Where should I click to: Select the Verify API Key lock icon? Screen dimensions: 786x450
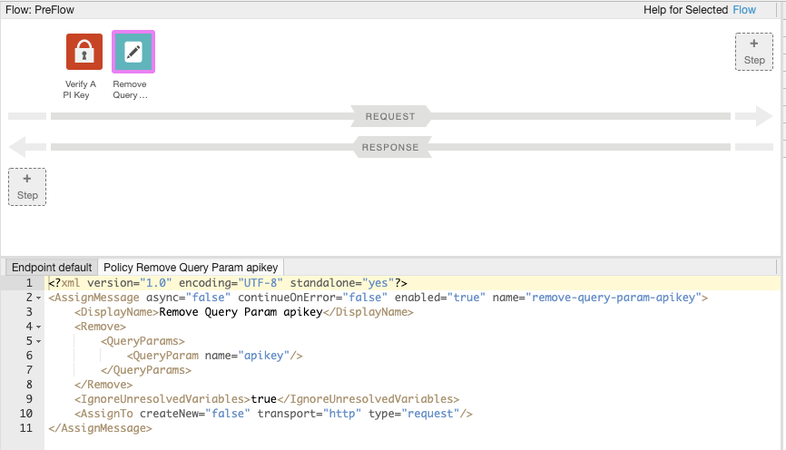pos(84,52)
